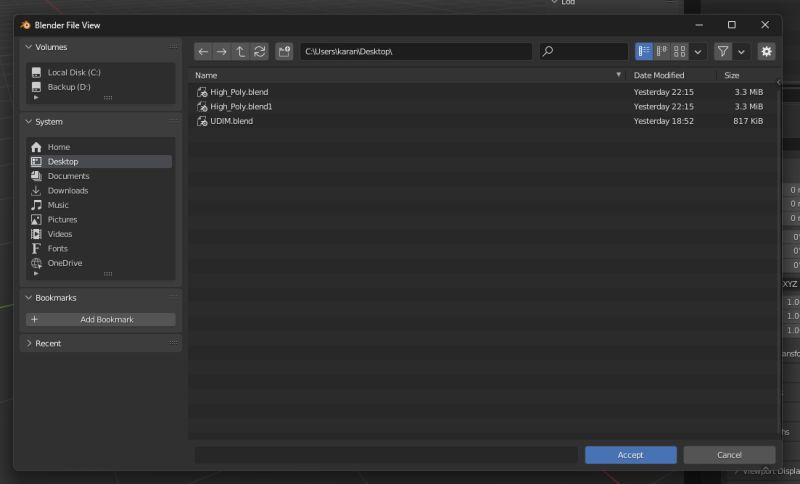Open the OneDrive folder
800x484 pixels.
tap(101, 263)
